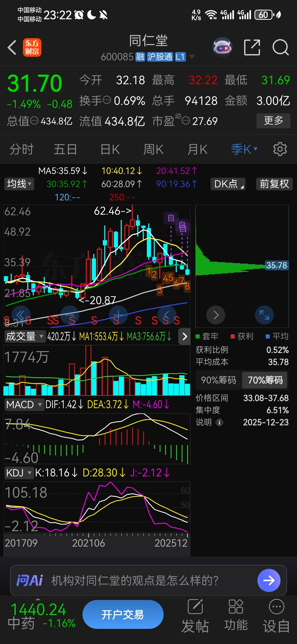The image size is (297, 644).
Task: Switch to 周K tab
Action: click(x=153, y=149)
